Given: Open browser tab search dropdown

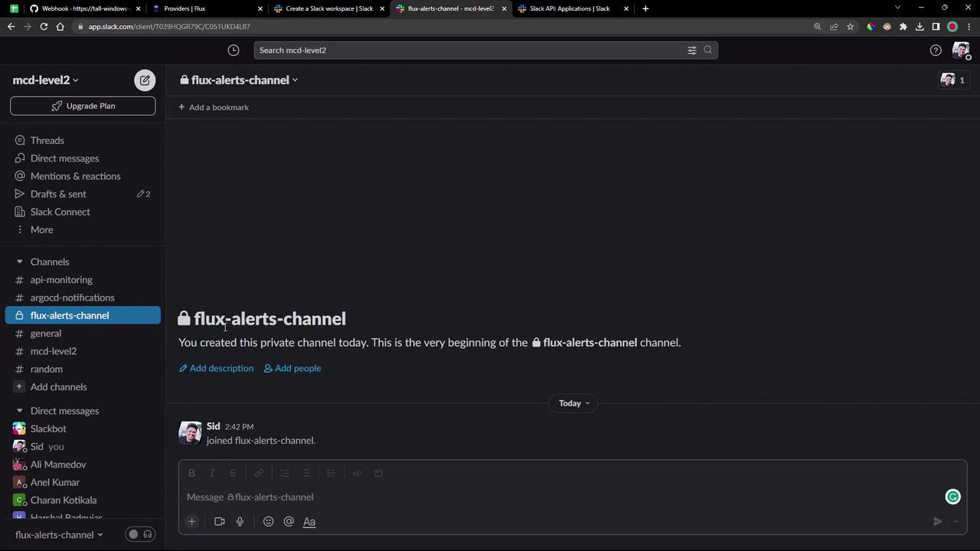Looking at the screenshot, I should pos(898,8).
